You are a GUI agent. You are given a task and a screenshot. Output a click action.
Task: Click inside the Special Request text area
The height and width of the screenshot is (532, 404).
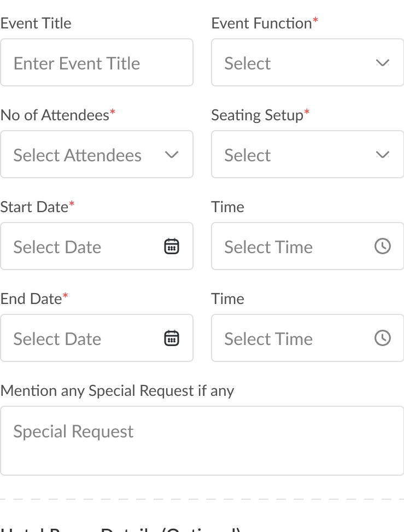coord(202,441)
